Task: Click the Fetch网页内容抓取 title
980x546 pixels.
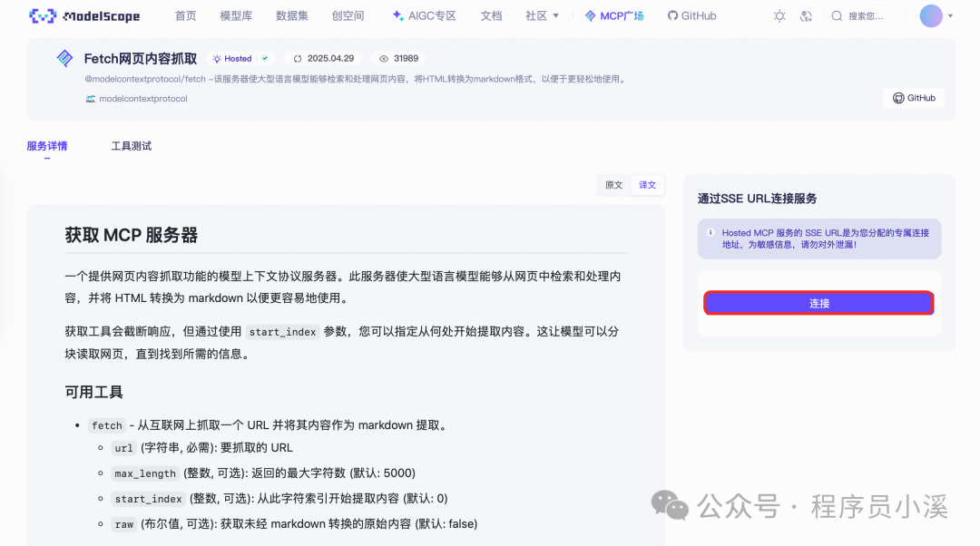Action: [x=141, y=59]
